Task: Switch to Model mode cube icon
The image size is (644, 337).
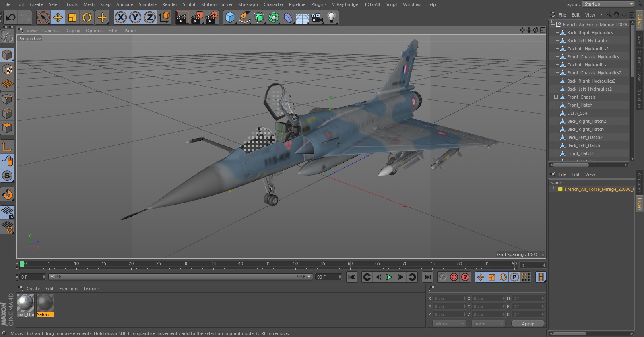Action: (7, 55)
